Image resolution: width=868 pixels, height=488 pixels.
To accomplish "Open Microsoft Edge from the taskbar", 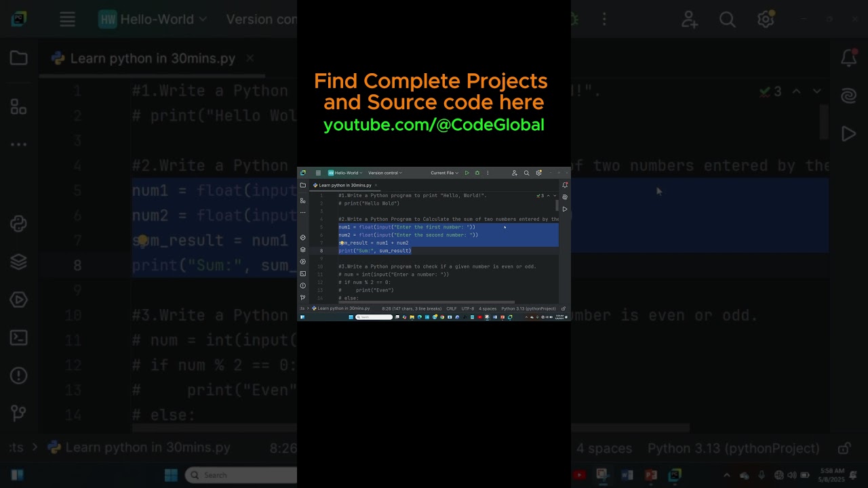I will [x=420, y=317].
